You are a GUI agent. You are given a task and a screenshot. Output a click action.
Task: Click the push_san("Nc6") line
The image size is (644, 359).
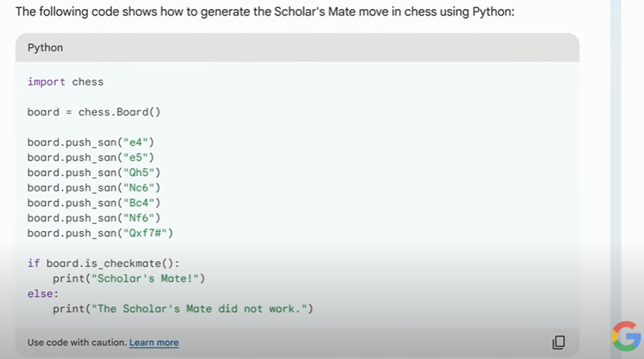pyautogui.click(x=94, y=187)
